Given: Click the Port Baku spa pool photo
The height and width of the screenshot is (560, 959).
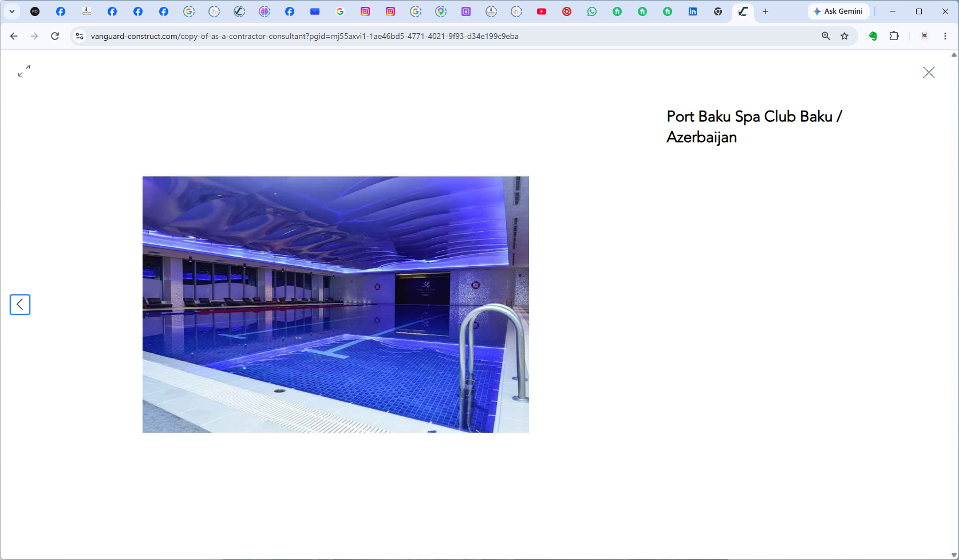Looking at the screenshot, I should (x=336, y=305).
